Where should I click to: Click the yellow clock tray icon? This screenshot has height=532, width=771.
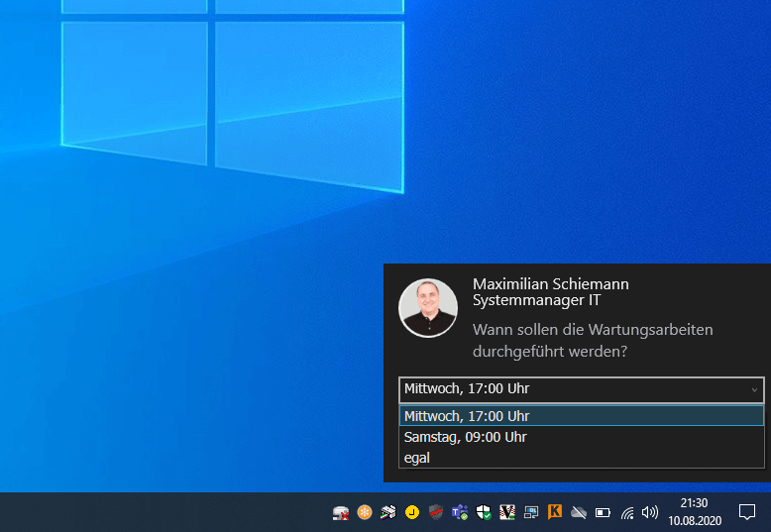(412, 512)
